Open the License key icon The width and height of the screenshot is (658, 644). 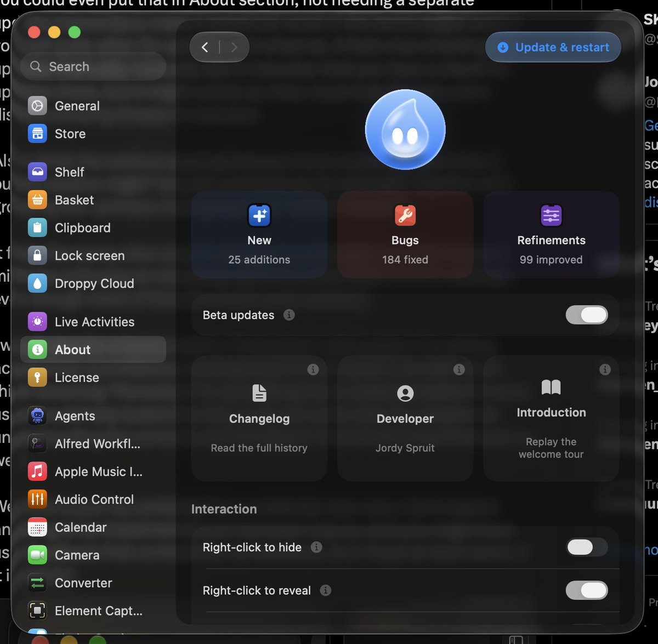(x=37, y=378)
